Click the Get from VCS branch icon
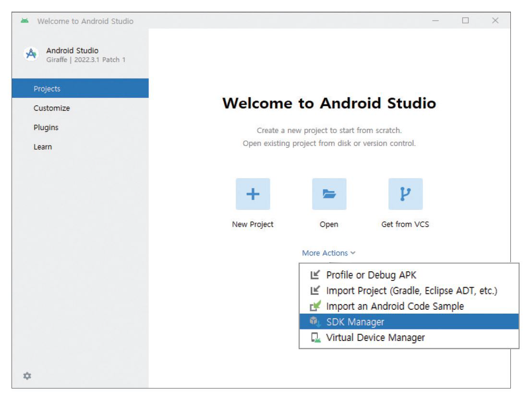This screenshot has height=401, width=532. coord(405,194)
